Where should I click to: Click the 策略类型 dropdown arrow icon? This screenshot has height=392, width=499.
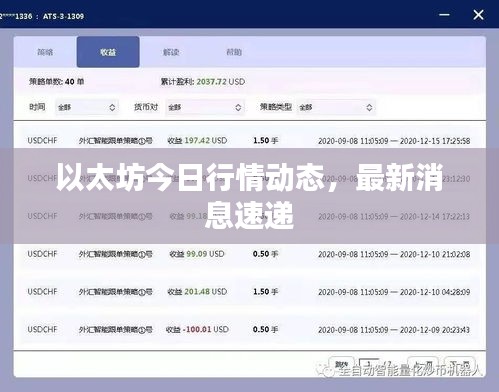[x=369, y=107]
